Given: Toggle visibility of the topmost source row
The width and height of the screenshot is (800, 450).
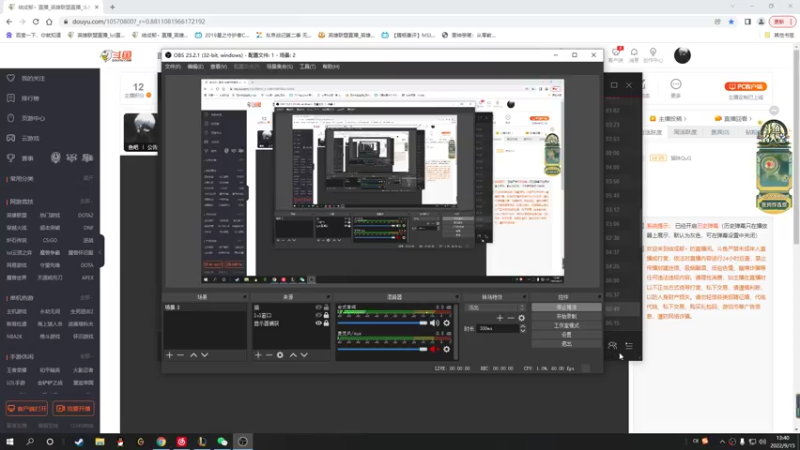Looking at the screenshot, I should pos(318,308).
